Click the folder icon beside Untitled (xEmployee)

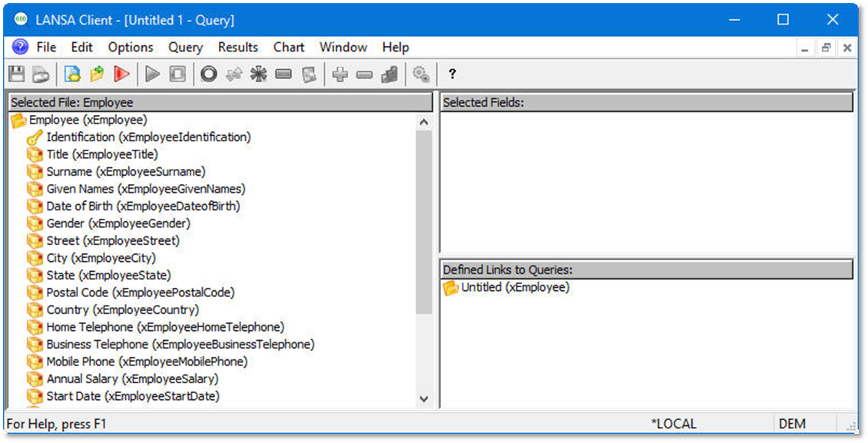pos(451,288)
